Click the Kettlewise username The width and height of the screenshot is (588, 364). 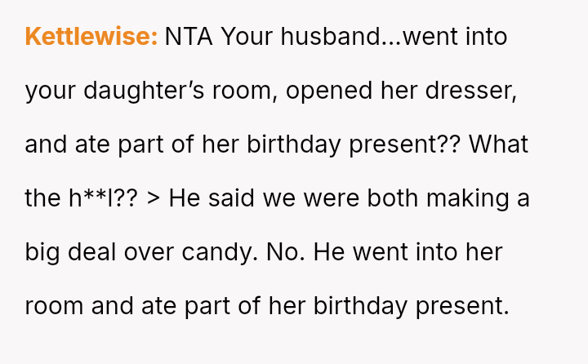click(91, 38)
